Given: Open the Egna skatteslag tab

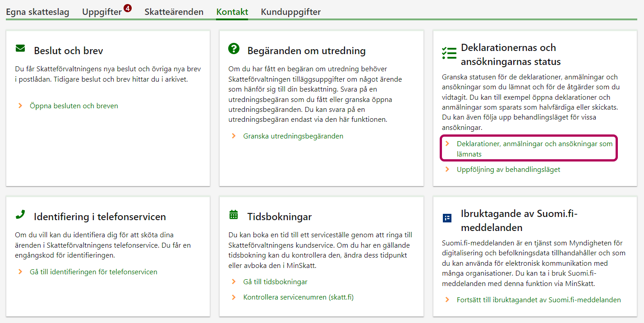Looking at the screenshot, I should point(37,12).
